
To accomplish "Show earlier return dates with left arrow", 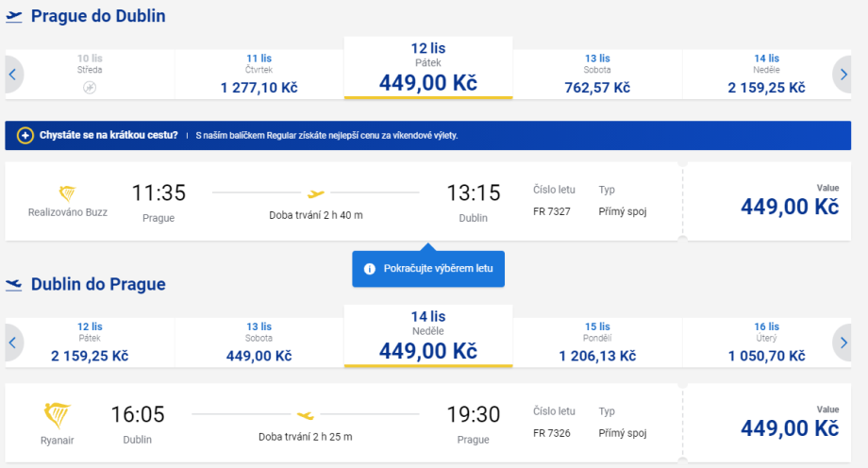I will click(12, 343).
